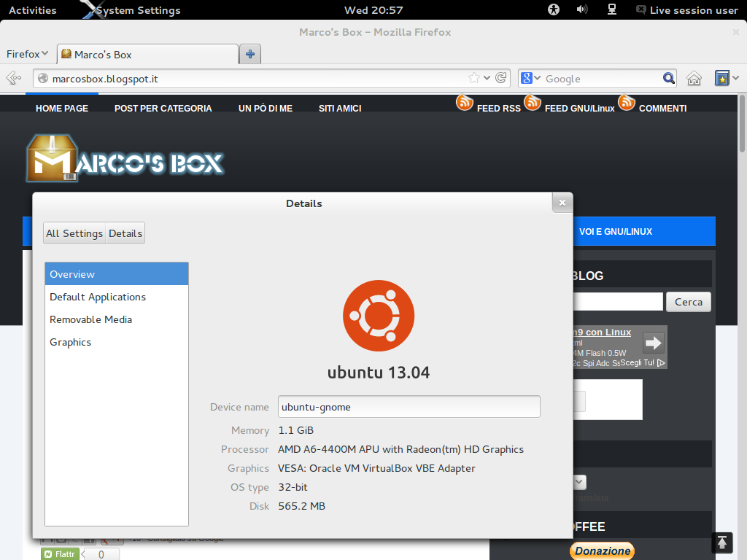
Task: Click RSS icon beside COMMENTI
Action: click(627, 102)
